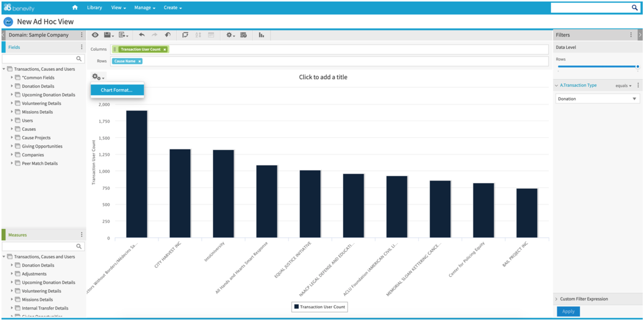Select Peer Match Details folder
644x321 pixels.
coord(40,163)
